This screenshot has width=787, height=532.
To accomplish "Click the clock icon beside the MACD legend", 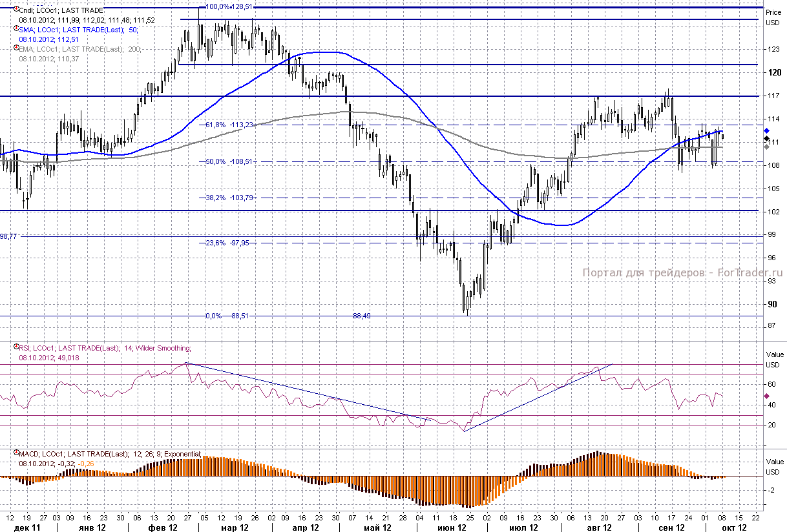I will point(16,453).
